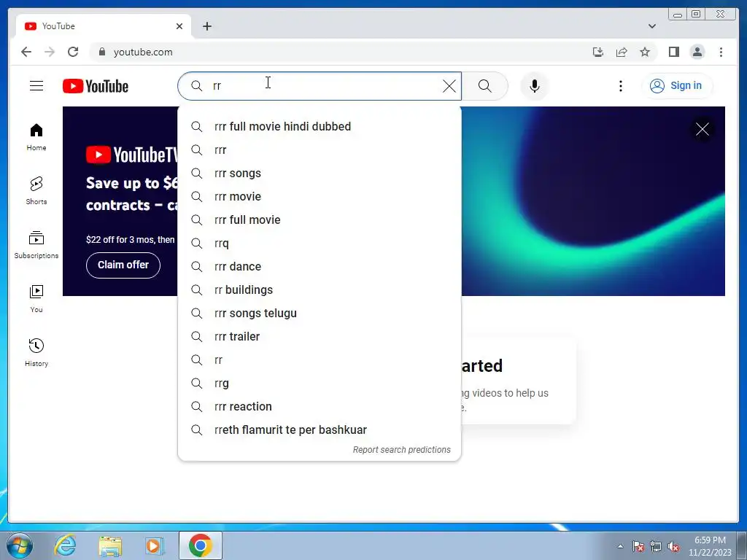Select suggestion 'rrr full movie hindi dubbed'
Viewport: 747px width, 560px height.
click(x=320, y=127)
